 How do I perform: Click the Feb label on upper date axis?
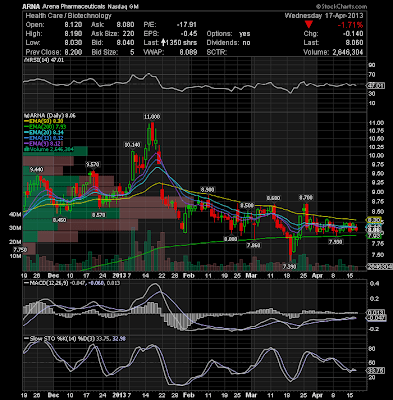pos(189,275)
